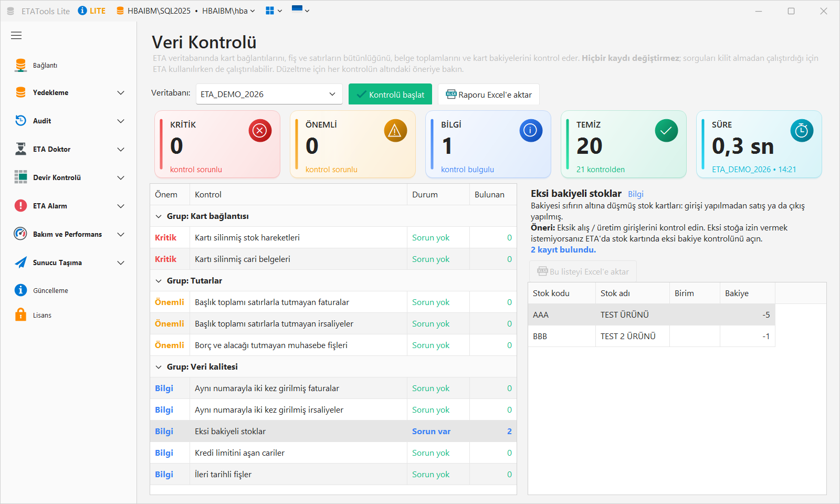Select the TEST 2 ÜRÜNÜ stock row
This screenshot has width=840, height=504.
point(652,336)
